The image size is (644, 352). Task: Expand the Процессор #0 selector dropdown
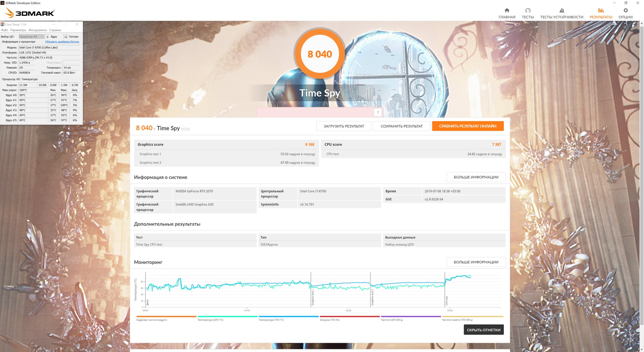32,37
